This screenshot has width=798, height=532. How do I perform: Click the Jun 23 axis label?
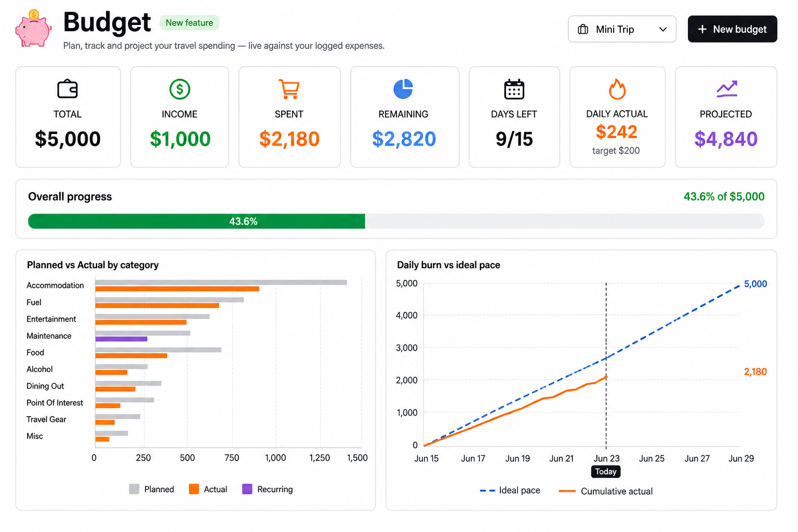click(x=606, y=458)
